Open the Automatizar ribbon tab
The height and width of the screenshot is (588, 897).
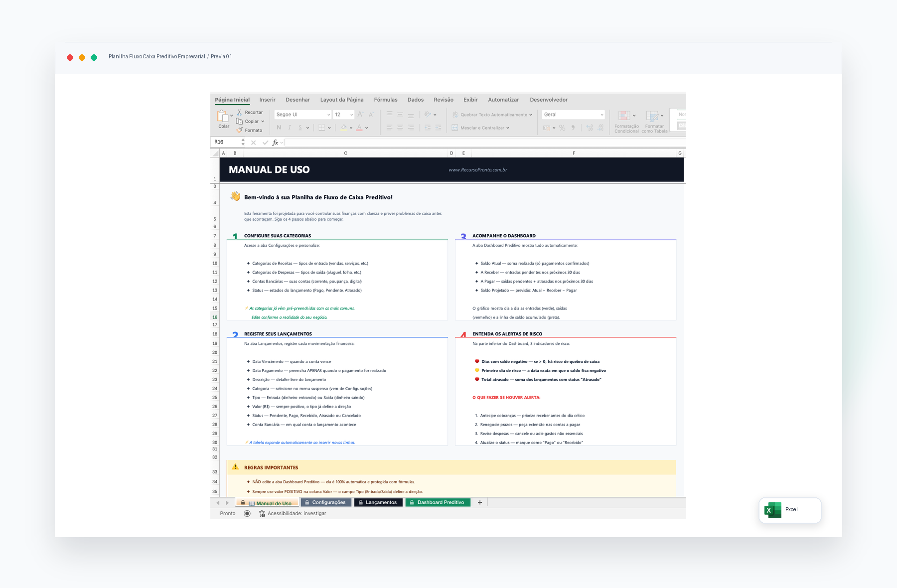pyautogui.click(x=503, y=100)
